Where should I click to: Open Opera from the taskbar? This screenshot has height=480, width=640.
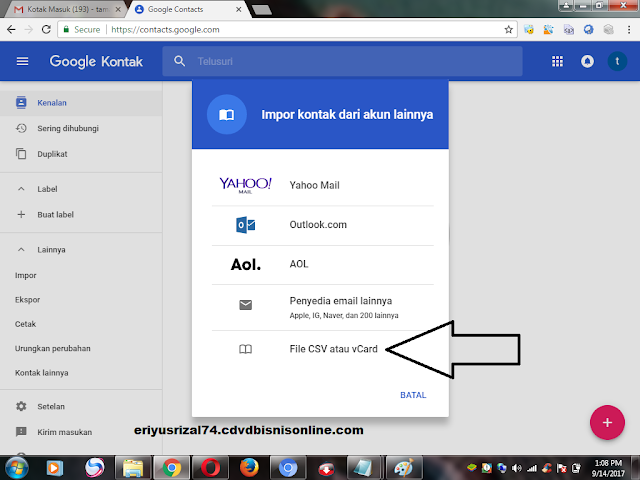tap(211, 468)
